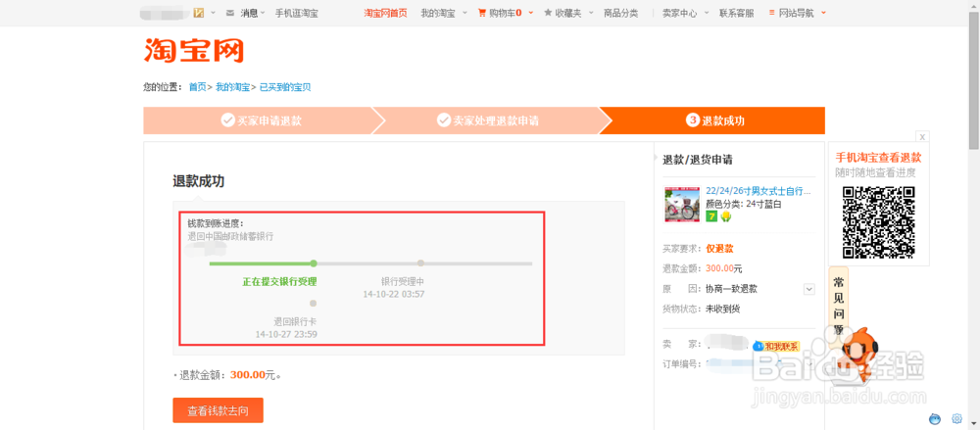Click the 查看钱款去向 button
This screenshot has width=980, height=430.
[x=219, y=410]
